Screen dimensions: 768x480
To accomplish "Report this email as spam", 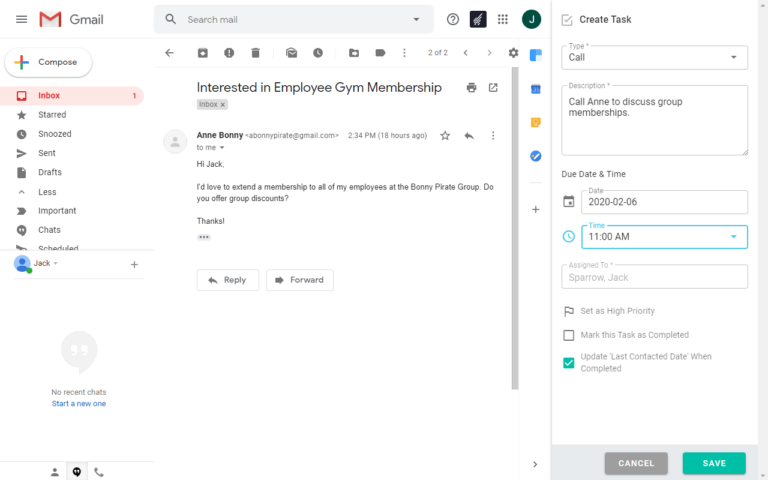I will 229,53.
